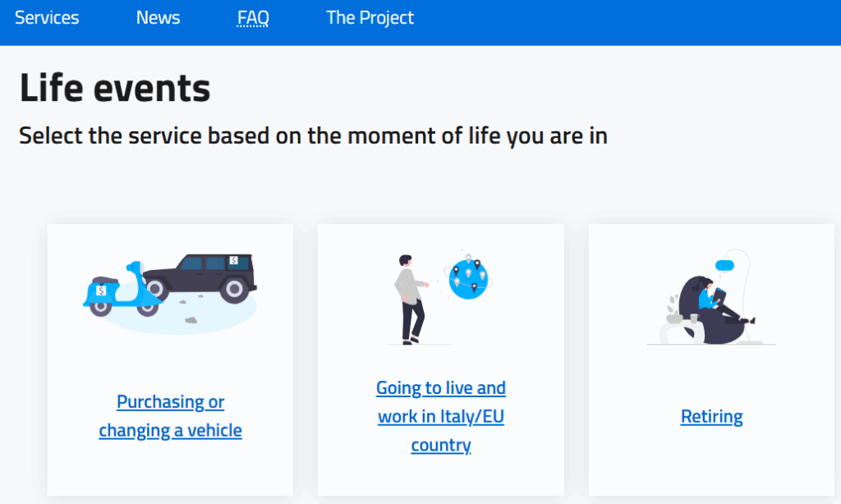Click the blue scooter illustration
The height and width of the screenshot is (504, 841).
117,287
